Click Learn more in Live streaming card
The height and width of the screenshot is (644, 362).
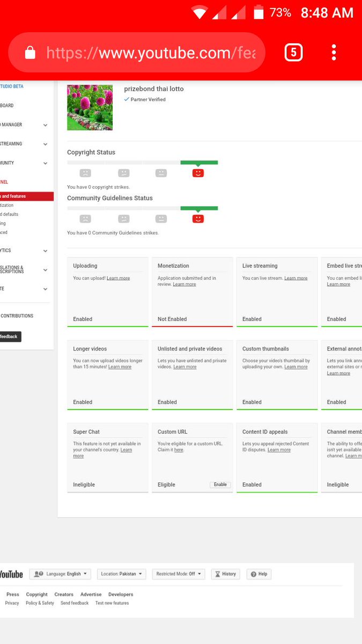coord(296,279)
